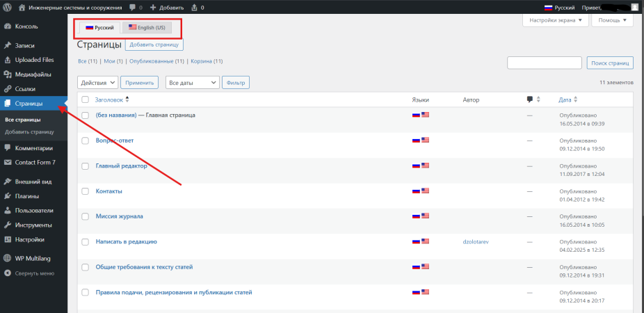Screen dimensions: 644x313
Task: Click the US flag icon in Вопрос-ответ row
Action: click(x=425, y=140)
